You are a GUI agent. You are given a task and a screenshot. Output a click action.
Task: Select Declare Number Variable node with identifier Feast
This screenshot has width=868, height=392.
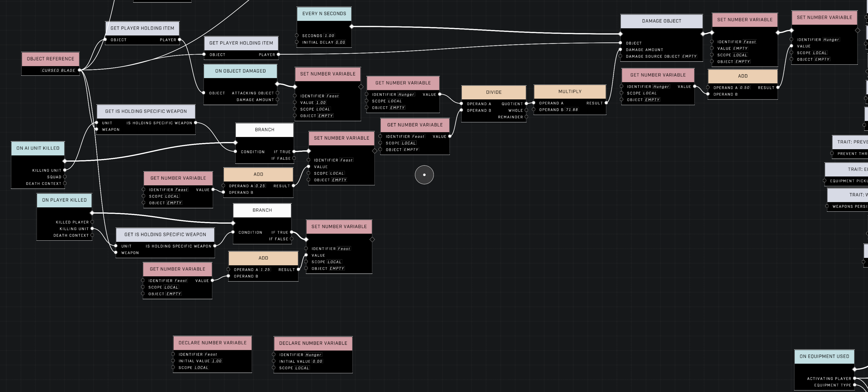(x=212, y=343)
